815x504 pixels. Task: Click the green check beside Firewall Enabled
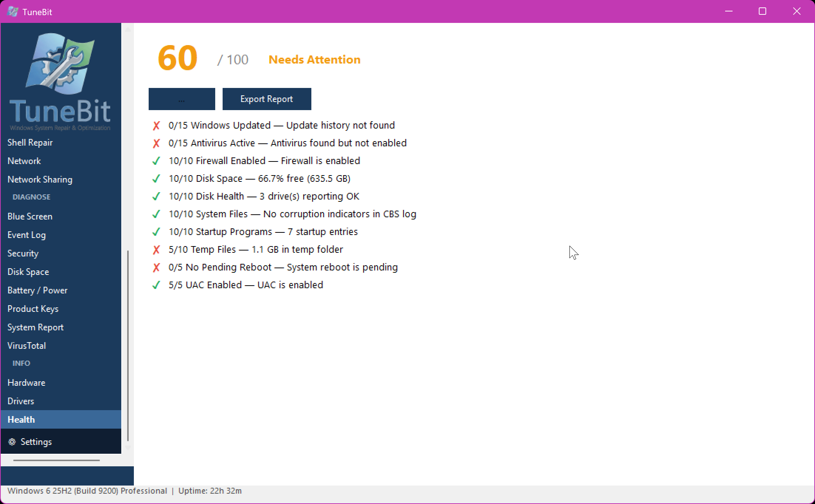[156, 161]
